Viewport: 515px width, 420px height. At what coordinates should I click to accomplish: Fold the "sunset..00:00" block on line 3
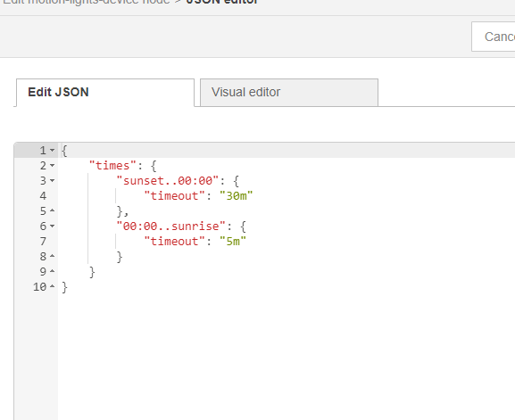coord(53,181)
